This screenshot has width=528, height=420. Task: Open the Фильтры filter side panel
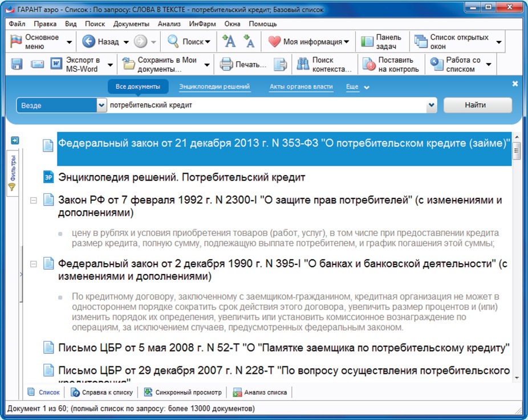point(13,172)
